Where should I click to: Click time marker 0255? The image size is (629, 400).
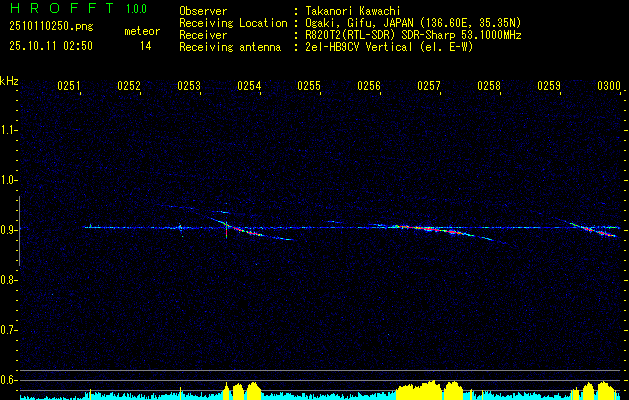click(309, 86)
